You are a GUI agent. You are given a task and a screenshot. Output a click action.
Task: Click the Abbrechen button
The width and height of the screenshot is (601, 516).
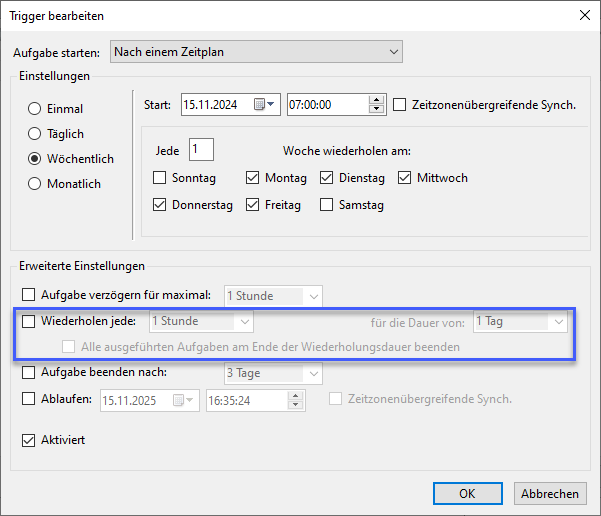click(550, 493)
